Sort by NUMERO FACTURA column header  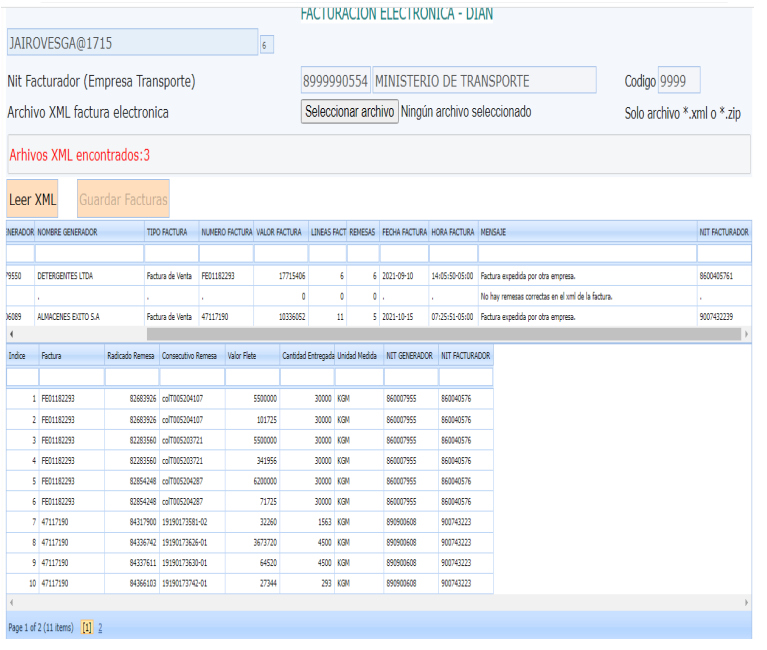point(226,232)
